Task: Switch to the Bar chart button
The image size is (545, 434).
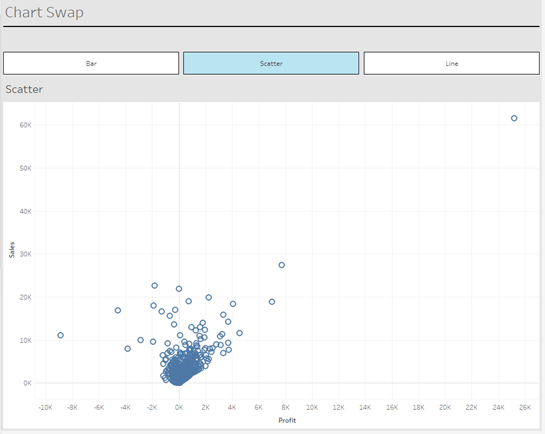Action: point(91,63)
